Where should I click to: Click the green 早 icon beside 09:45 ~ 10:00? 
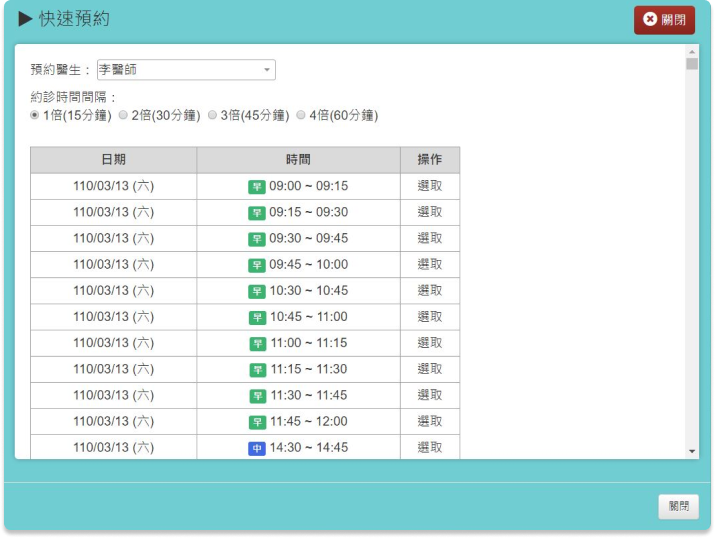(x=257, y=265)
